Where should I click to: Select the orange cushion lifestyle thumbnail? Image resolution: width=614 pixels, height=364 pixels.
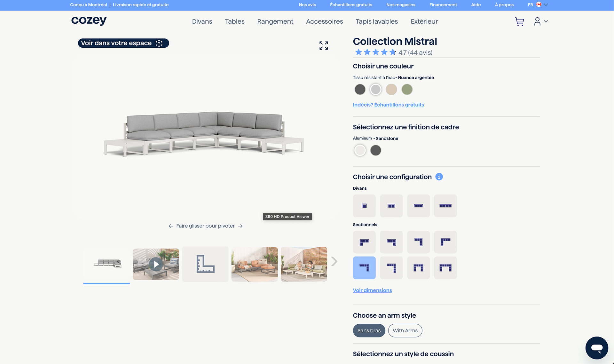click(x=255, y=264)
